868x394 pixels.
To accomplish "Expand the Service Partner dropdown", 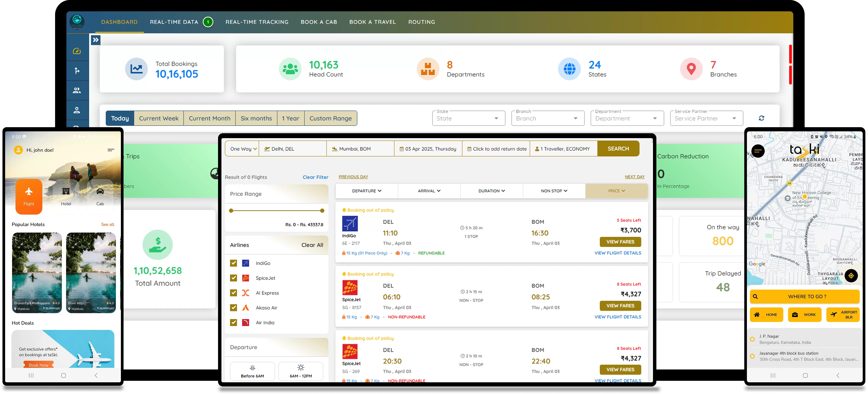I will point(706,118).
